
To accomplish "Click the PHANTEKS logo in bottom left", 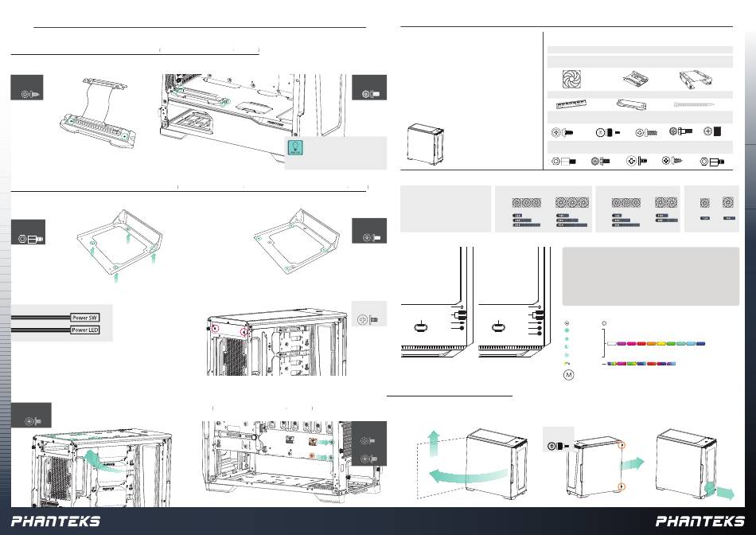I will tap(56, 521).
